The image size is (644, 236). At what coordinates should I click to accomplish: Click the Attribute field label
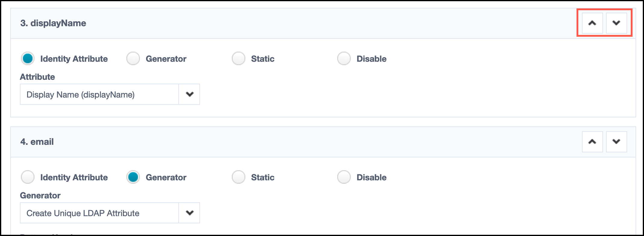(37, 77)
